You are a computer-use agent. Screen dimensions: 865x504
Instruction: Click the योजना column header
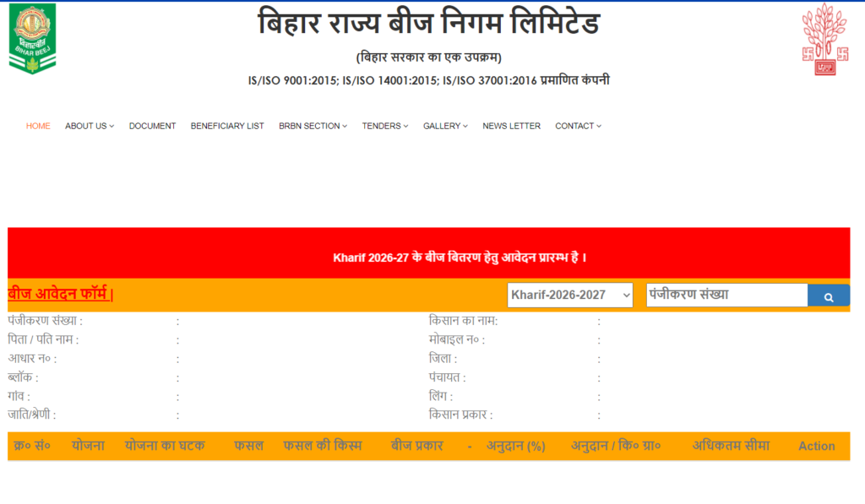[88, 446]
